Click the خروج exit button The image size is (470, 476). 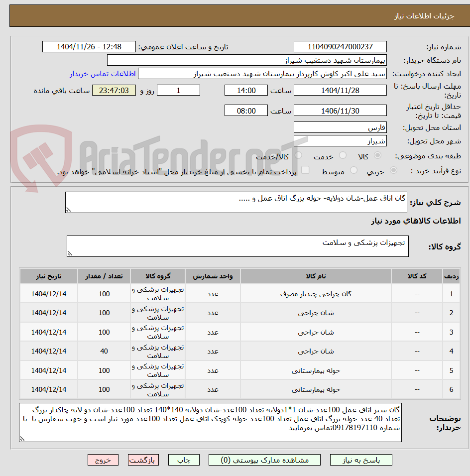pos(103,460)
